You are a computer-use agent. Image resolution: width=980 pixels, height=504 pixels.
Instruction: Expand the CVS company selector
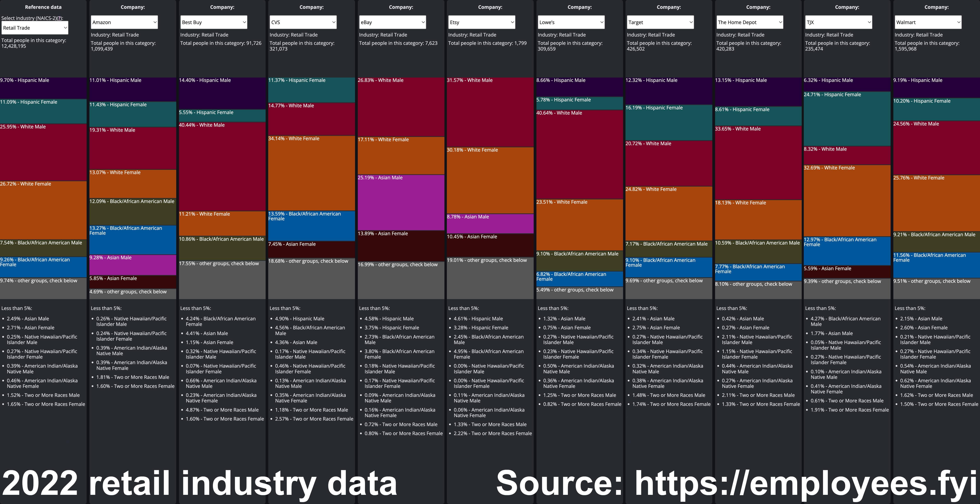click(x=303, y=22)
